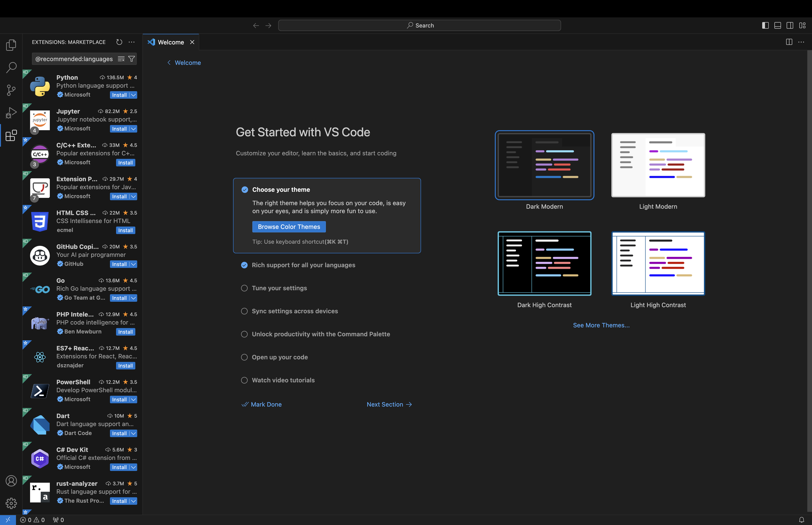
Task: Expand install options dropdown for Jupyter
Action: (134, 129)
